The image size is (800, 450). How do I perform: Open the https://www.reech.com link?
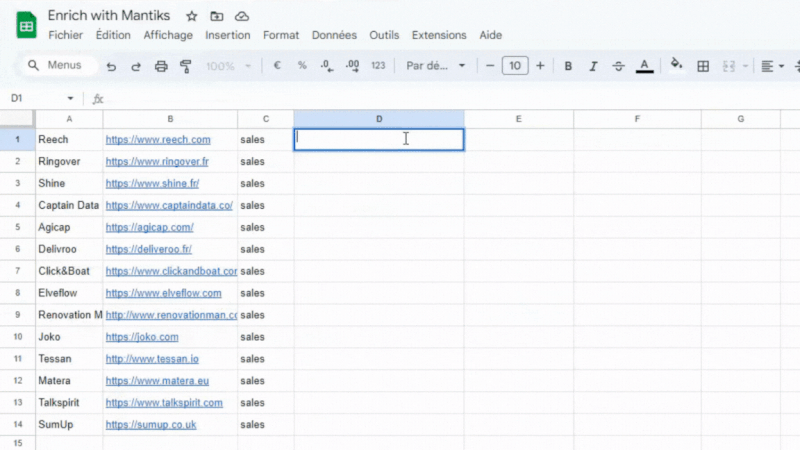(x=158, y=140)
